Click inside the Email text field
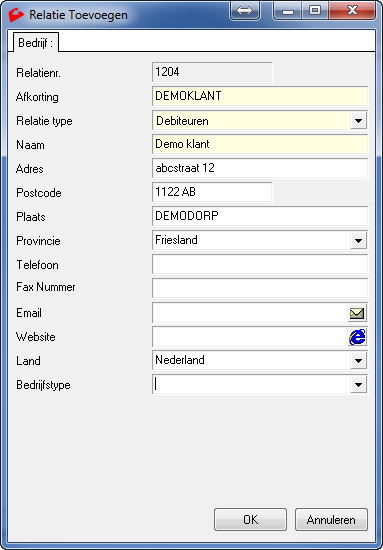This screenshot has width=383, height=550. pyautogui.click(x=250, y=313)
